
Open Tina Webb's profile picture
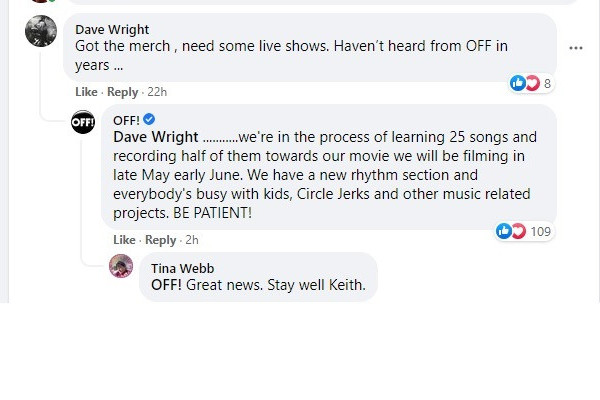[x=121, y=266]
